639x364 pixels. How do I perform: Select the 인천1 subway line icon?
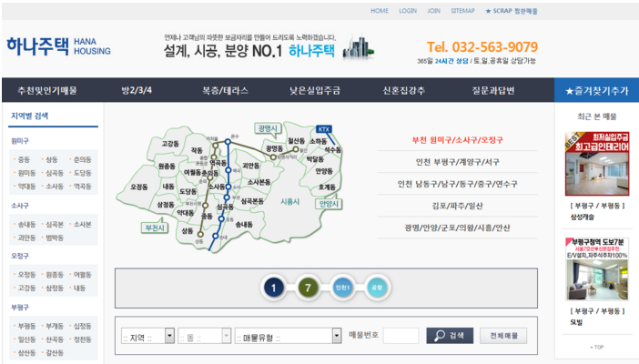[x=342, y=288]
